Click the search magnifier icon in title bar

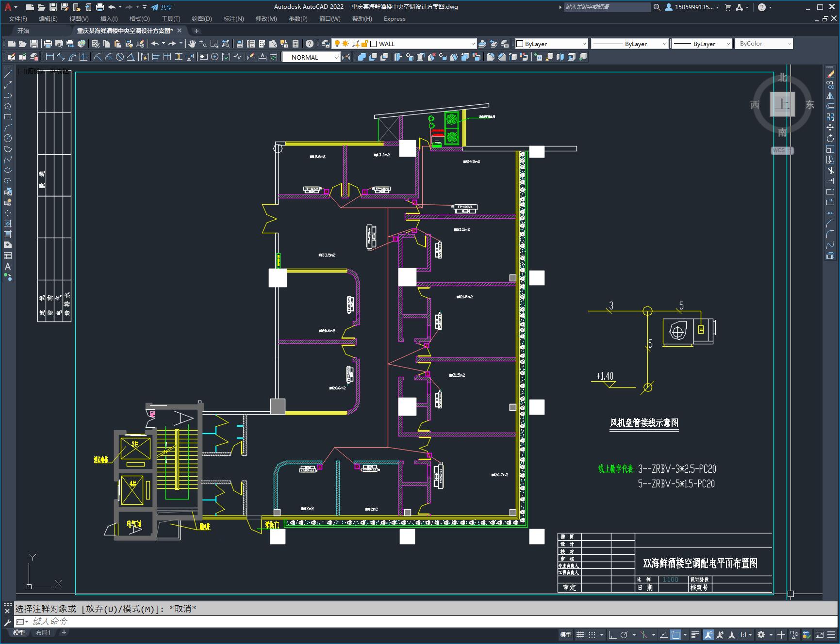(657, 7)
